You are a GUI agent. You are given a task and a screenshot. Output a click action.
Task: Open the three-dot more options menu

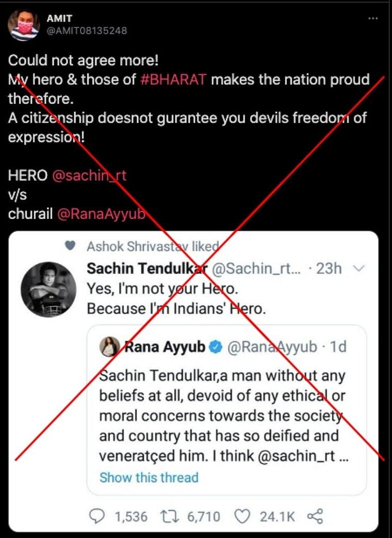coord(373,18)
